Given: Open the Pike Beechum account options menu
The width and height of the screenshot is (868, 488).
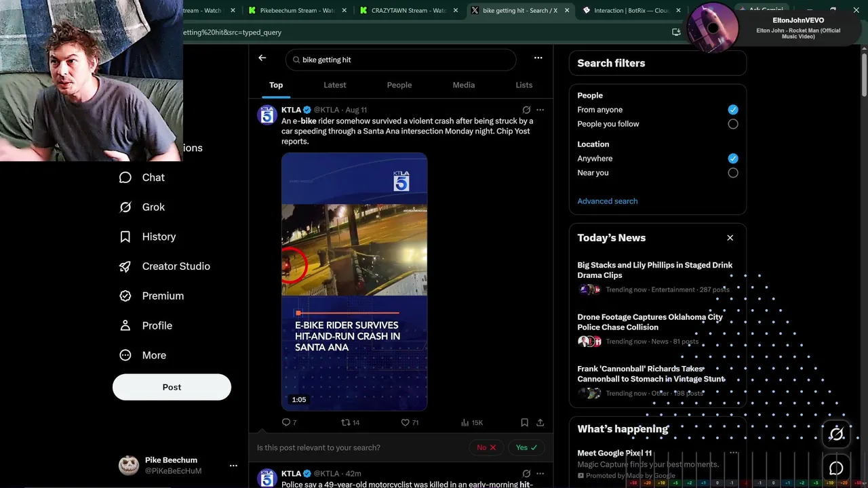Looking at the screenshot, I should [233, 466].
